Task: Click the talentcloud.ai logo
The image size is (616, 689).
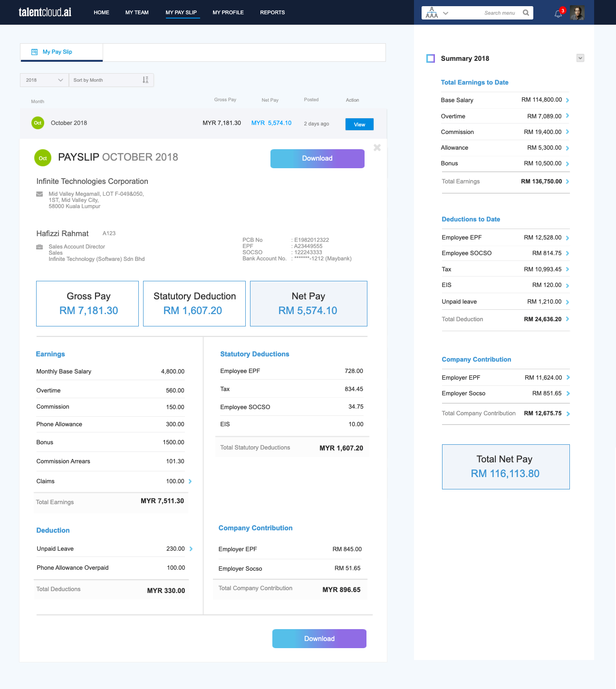Action: click(45, 12)
